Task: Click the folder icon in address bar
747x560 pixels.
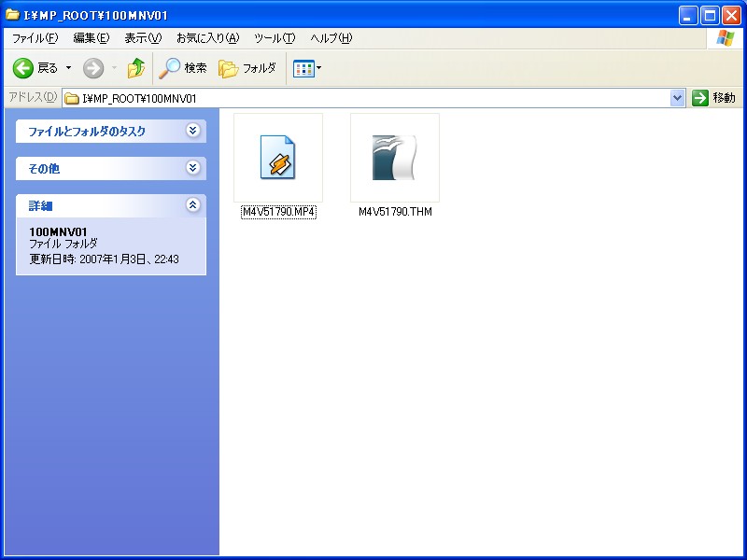Action: click(72, 99)
